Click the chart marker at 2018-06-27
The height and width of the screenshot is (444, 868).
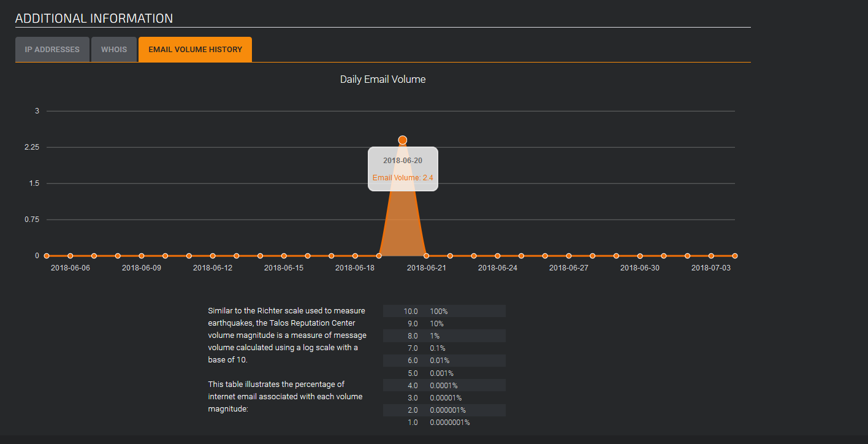click(x=569, y=256)
